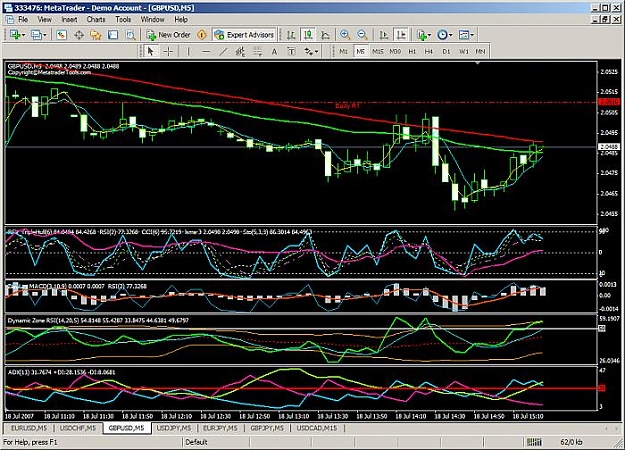Open the Help menu
This screenshot has width=625, height=450.
181,19
